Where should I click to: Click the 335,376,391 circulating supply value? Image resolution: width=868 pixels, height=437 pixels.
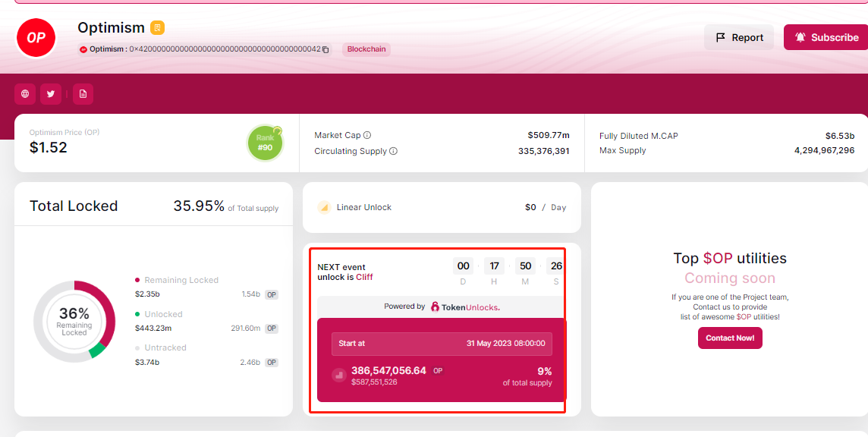[543, 151]
